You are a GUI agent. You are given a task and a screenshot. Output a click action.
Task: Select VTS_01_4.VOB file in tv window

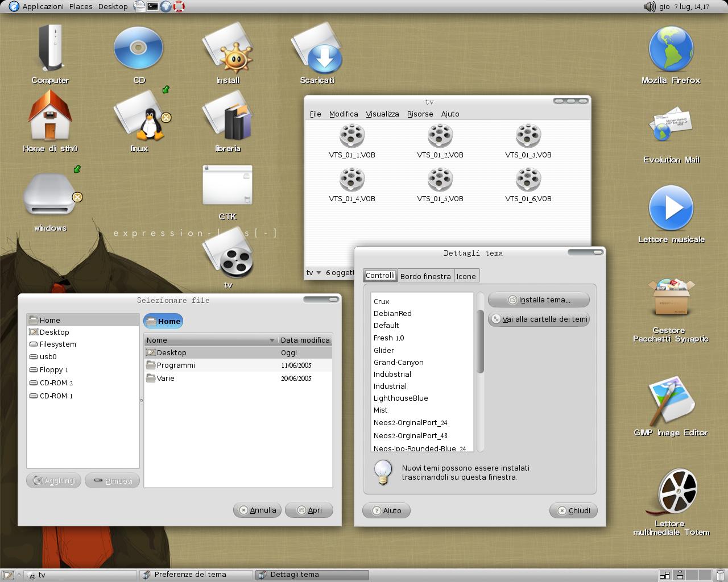click(x=352, y=186)
